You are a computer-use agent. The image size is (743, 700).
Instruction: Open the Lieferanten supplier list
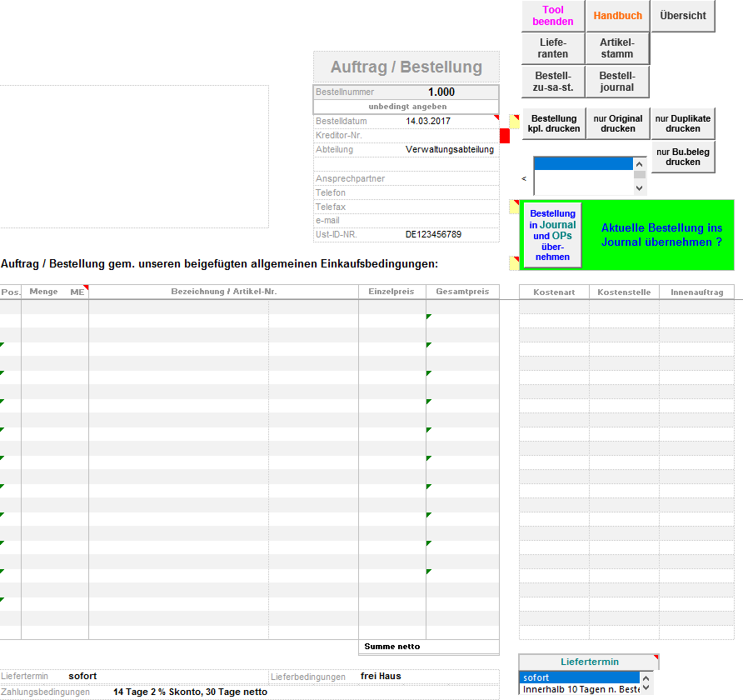[x=553, y=48]
